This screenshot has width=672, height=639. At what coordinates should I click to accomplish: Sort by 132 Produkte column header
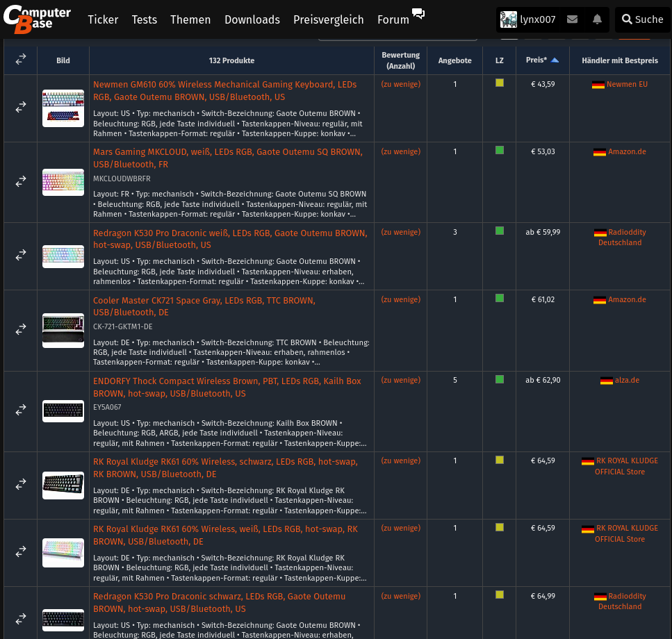click(231, 60)
